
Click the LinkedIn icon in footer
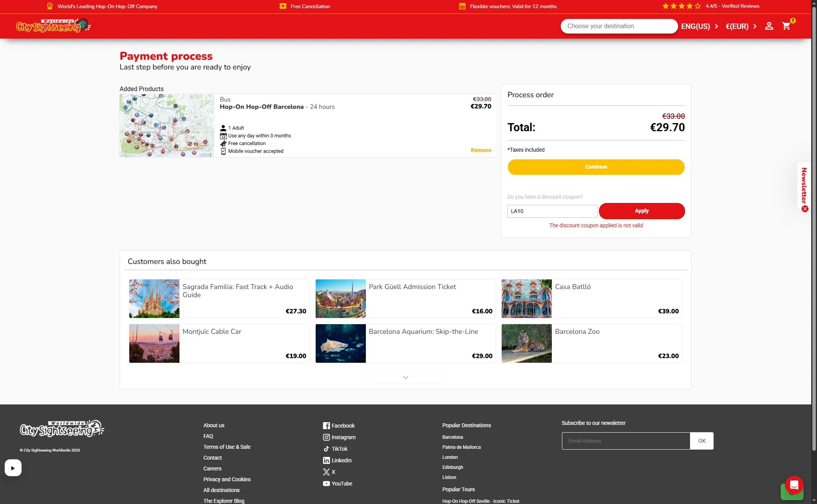(326, 460)
